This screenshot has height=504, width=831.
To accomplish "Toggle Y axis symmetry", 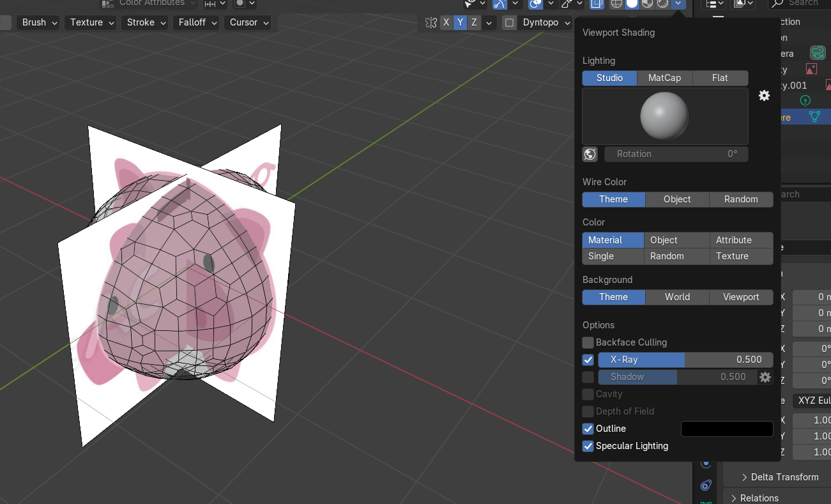I will pyautogui.click(x=460, y=22).
